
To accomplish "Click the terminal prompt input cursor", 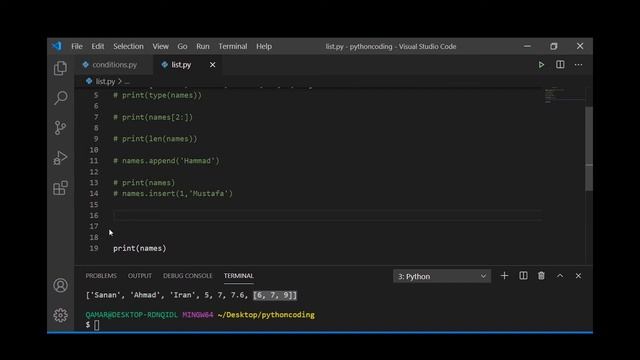I will (97, 325).
